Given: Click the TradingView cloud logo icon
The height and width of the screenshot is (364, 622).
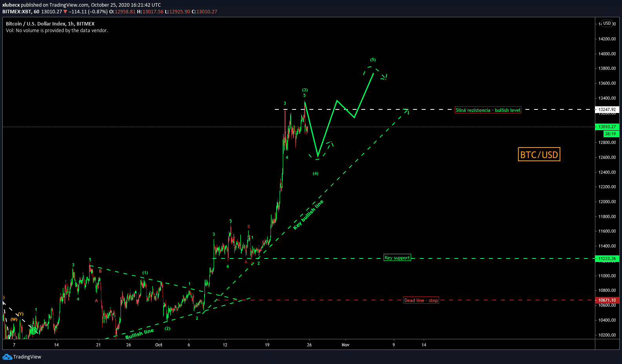Looking at the screenshot, I should click(7, 357).
